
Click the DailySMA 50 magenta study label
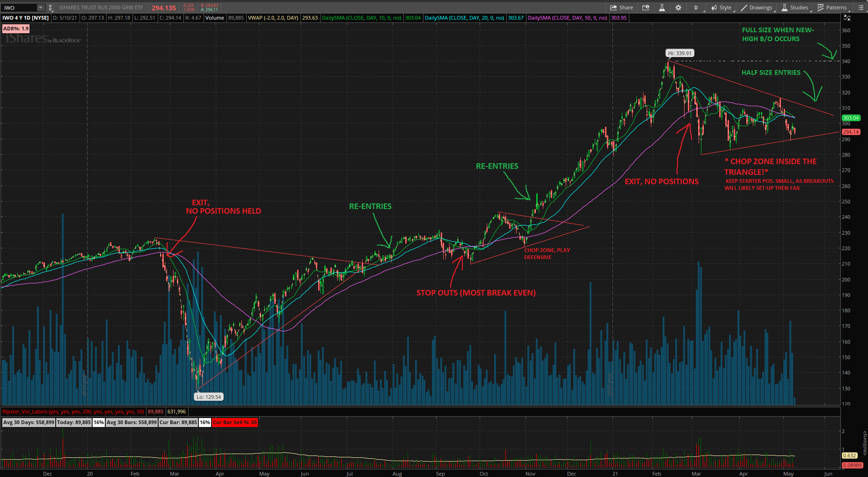[x=567, y=18]
